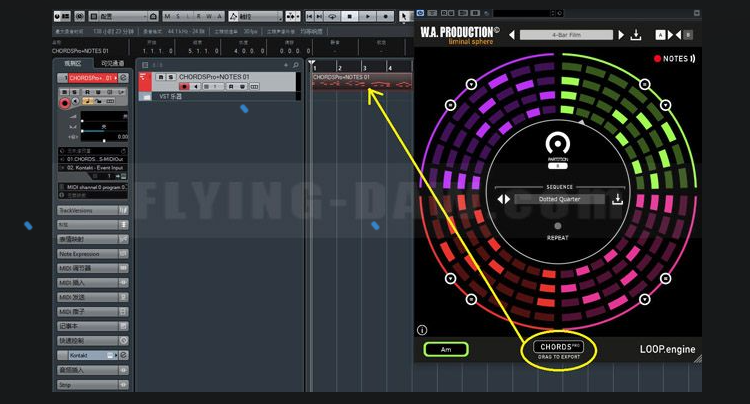Activate the transport record button

[385, 16]
